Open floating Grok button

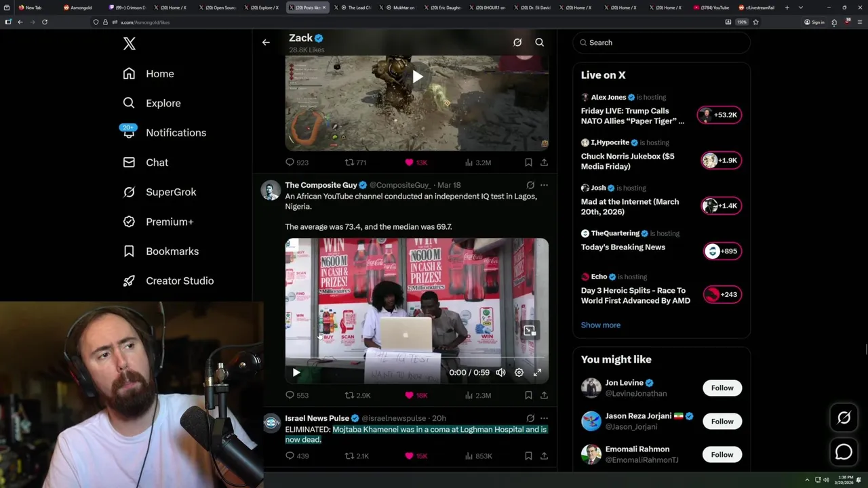(x=844, y=418)
